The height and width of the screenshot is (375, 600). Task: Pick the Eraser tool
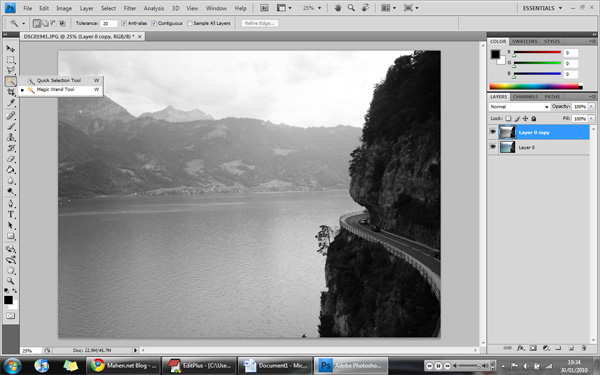click(x=10, y=159)
